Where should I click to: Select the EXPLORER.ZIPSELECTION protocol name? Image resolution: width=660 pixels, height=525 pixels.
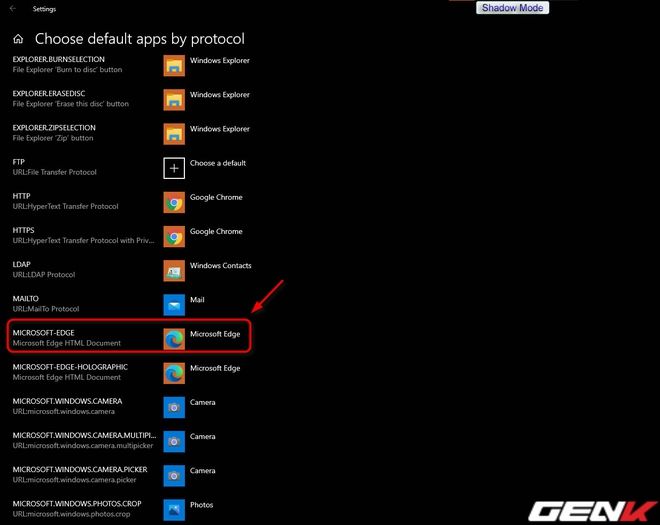[54, 128]
